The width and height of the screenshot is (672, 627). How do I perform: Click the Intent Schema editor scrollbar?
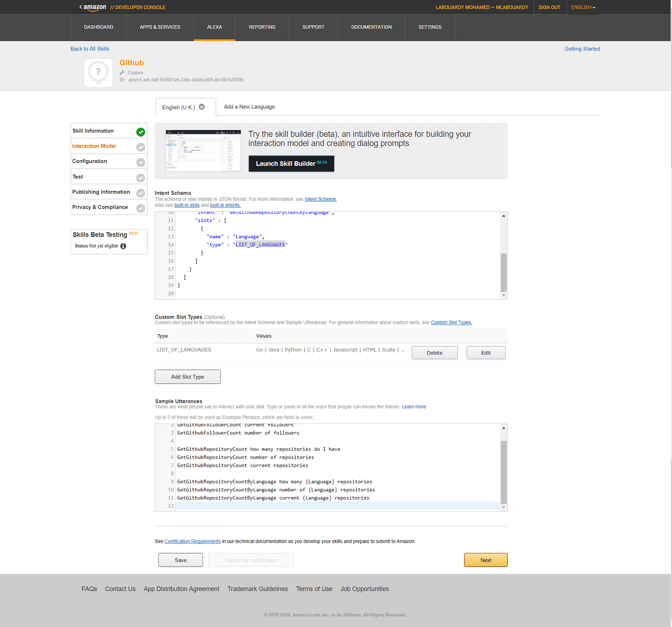pyautogui.click(x=504, y=272)
